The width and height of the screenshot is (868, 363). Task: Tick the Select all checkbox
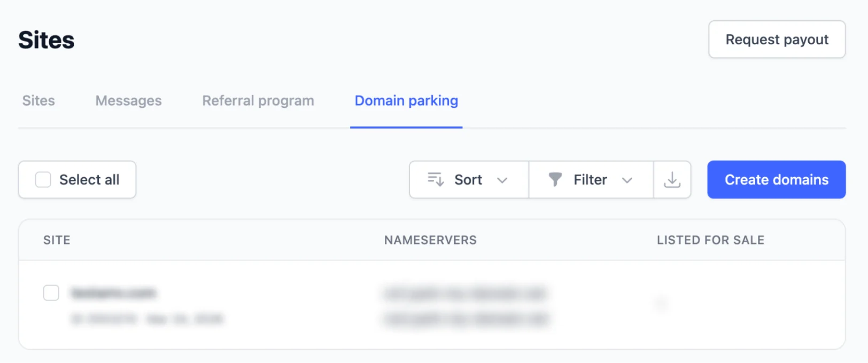pos(43,180)
